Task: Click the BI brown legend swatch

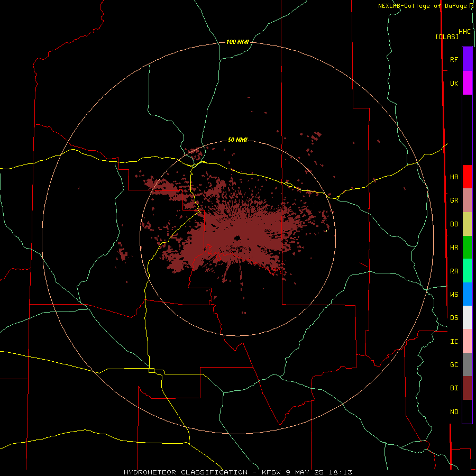Action: 467,388
